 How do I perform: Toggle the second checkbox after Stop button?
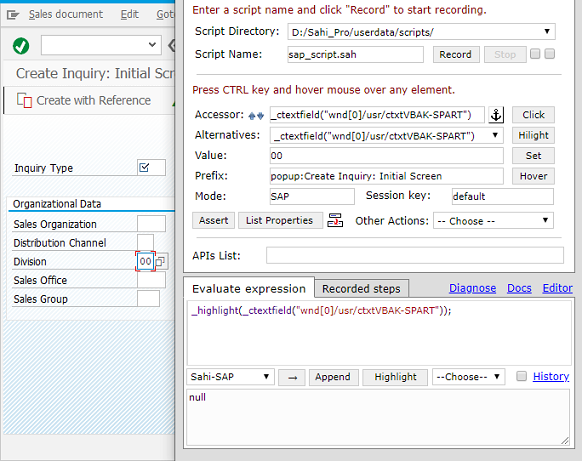pyautogui.click(x=550, y=54)
